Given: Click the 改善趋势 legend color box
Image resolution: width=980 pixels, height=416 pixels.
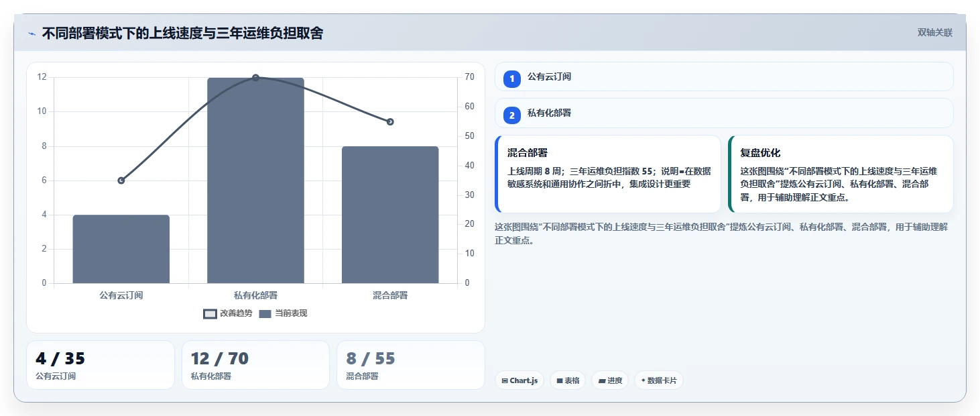Looking at the screenshot, I should coord(210,313).
